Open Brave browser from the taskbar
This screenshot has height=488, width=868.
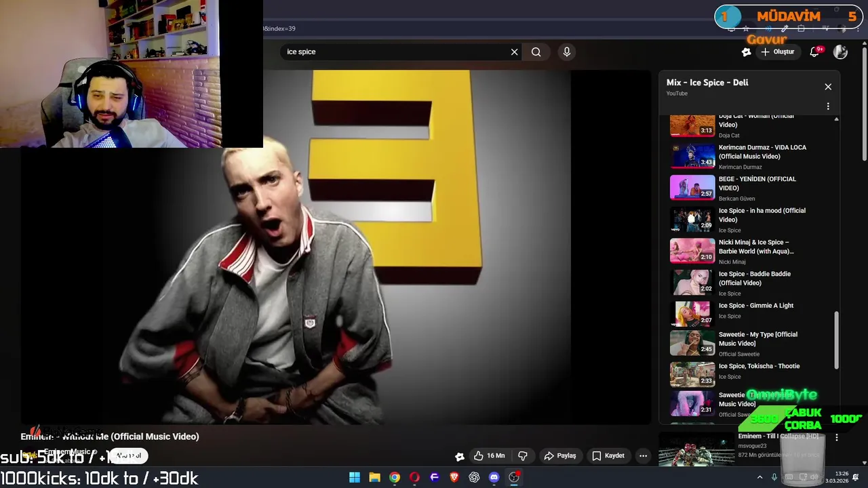click(x=454, y=477)
